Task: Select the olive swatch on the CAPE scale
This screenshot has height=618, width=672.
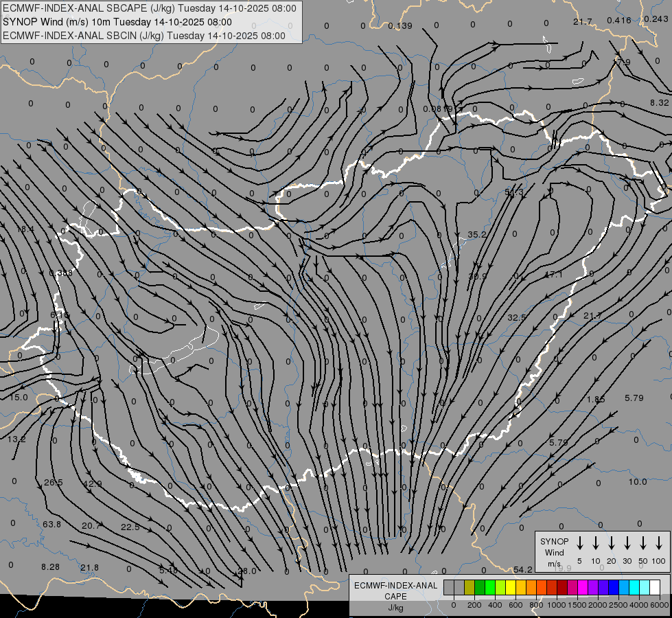Action: click(470, 587)
